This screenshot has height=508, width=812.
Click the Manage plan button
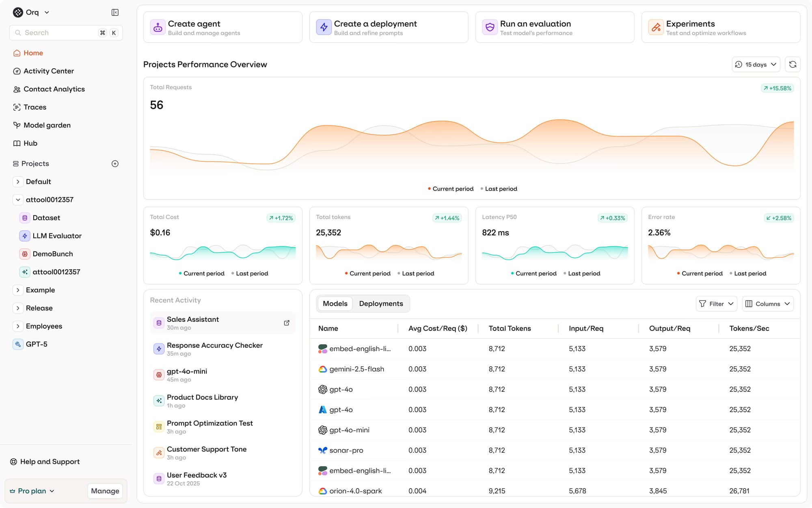105,491
